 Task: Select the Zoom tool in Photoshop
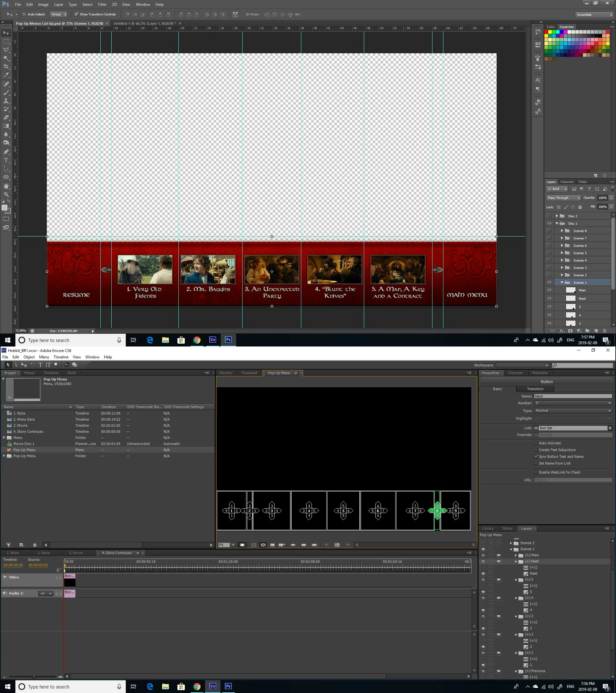click(6, 194)
